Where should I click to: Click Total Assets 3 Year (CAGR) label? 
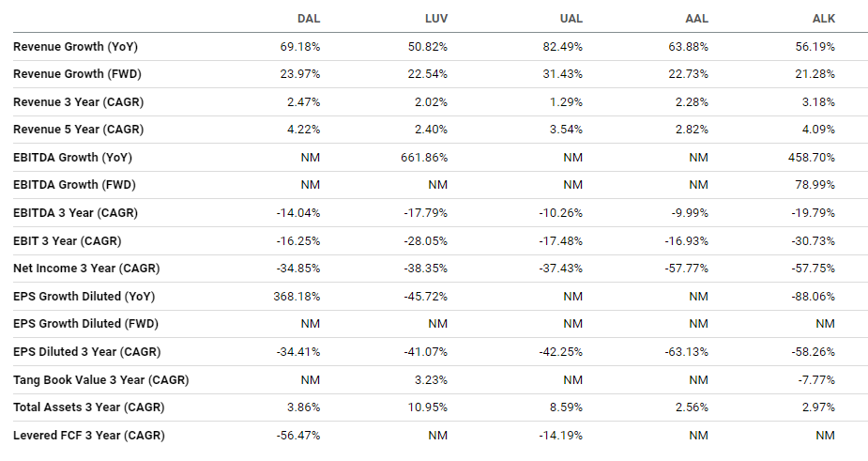88,407
